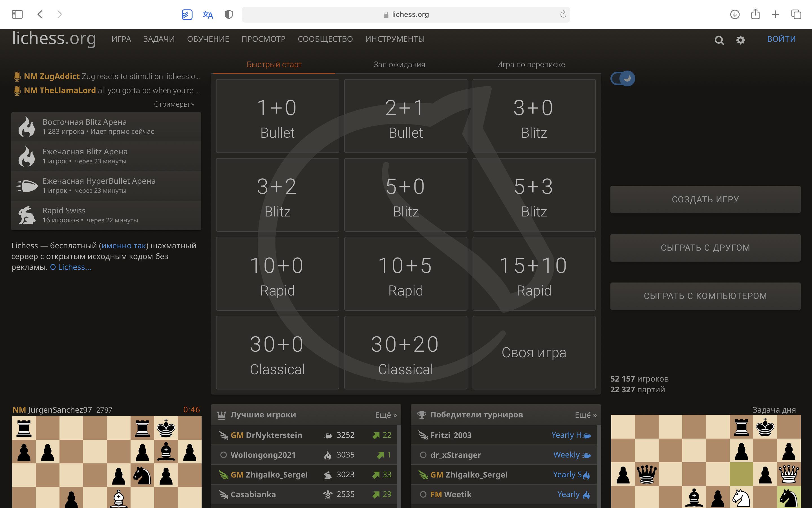Open the NM JurgenSanchez97 live game board
The height and width of the screenshot is (508, 812).
(107, 462)
